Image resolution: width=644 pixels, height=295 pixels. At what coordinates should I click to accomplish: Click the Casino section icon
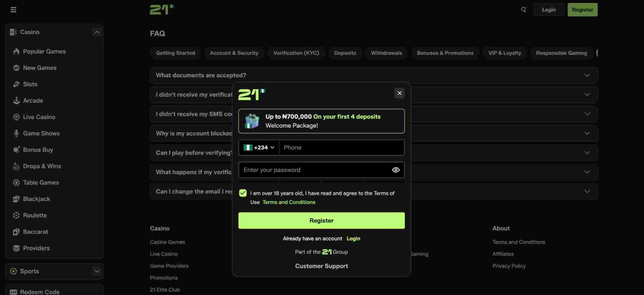(x=13, y=32)
